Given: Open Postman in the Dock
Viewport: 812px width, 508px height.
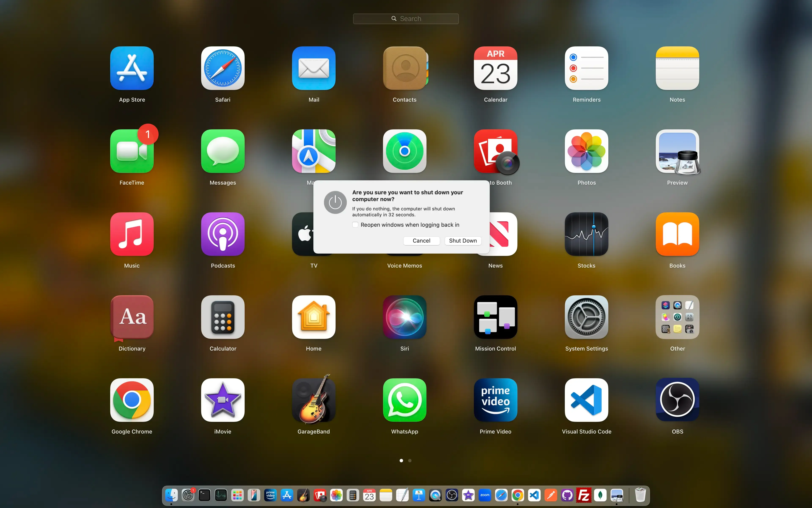Looking at the screenshot, I should [551, 495].
